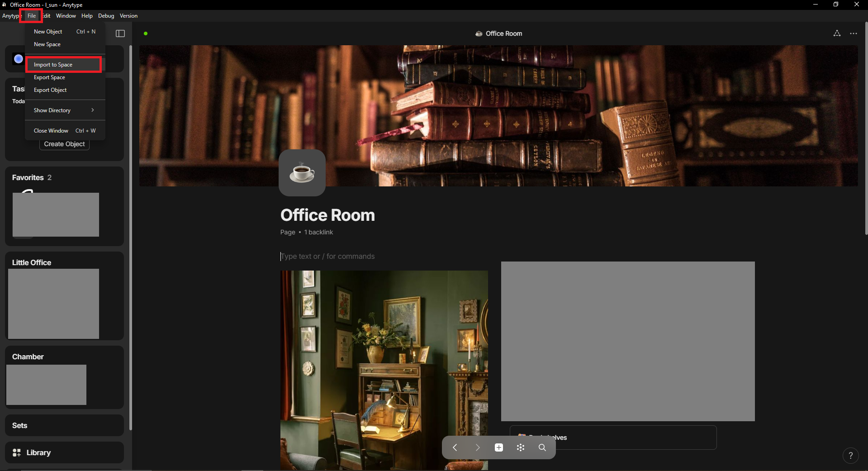Open the 1 backlink link
Image resolution: width=868 pixels, height=471 pixels.
(318, 232)
